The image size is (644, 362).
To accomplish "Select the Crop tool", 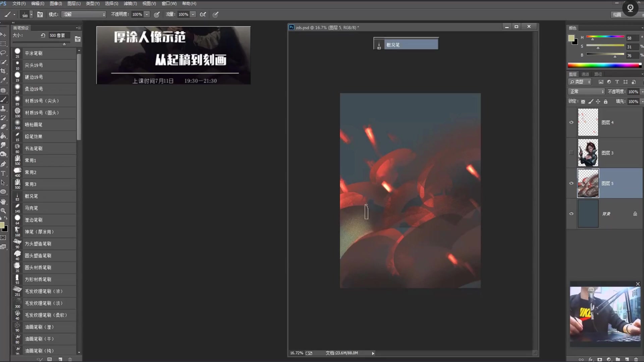I will pyautogui.click(x=3, y=71).
